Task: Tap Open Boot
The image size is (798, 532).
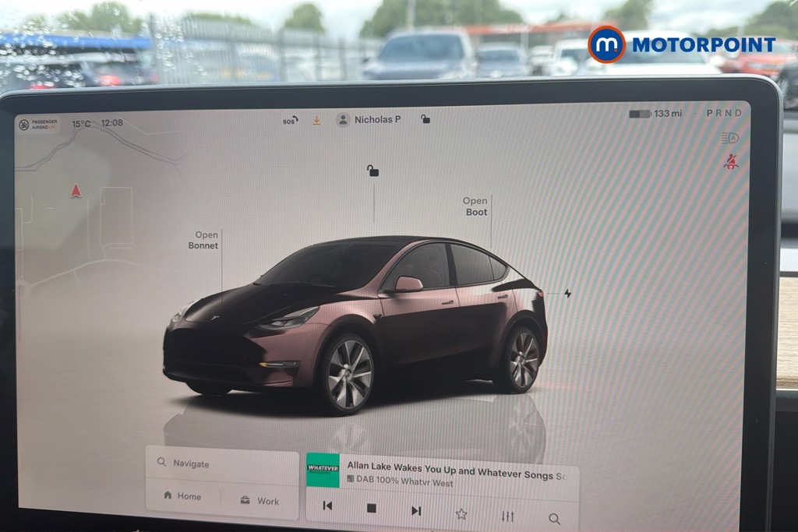Action: click(475, 206)
